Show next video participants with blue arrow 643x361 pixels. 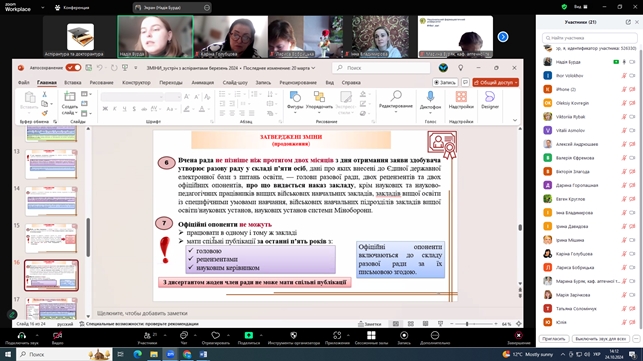(503, 37)
